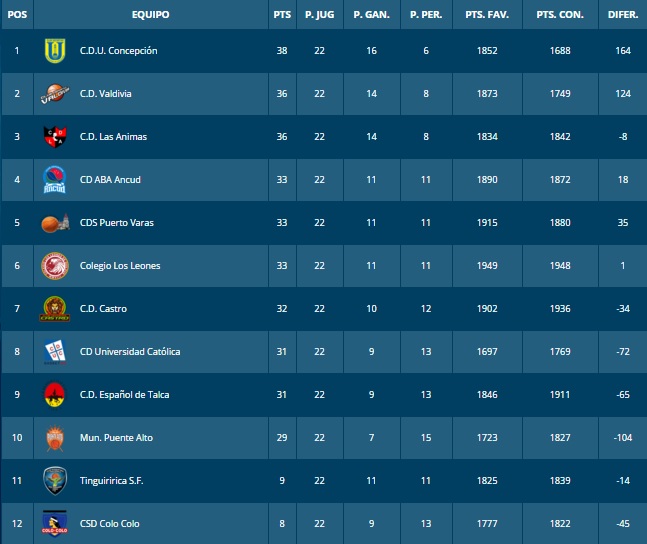Image resolution: width=647 pixels, height=544 pixels.
Task: Click the CD ABA Ancud logo
Action: tap(54, 180)
